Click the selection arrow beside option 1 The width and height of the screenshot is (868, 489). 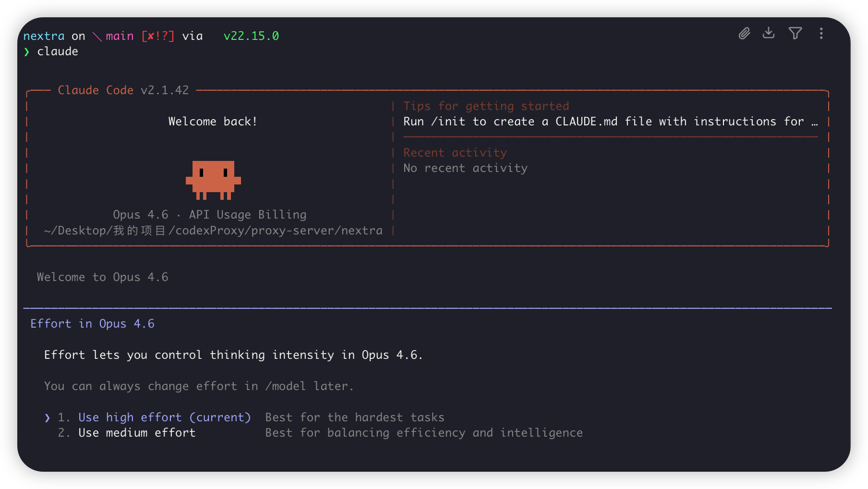tap(47, 418)
